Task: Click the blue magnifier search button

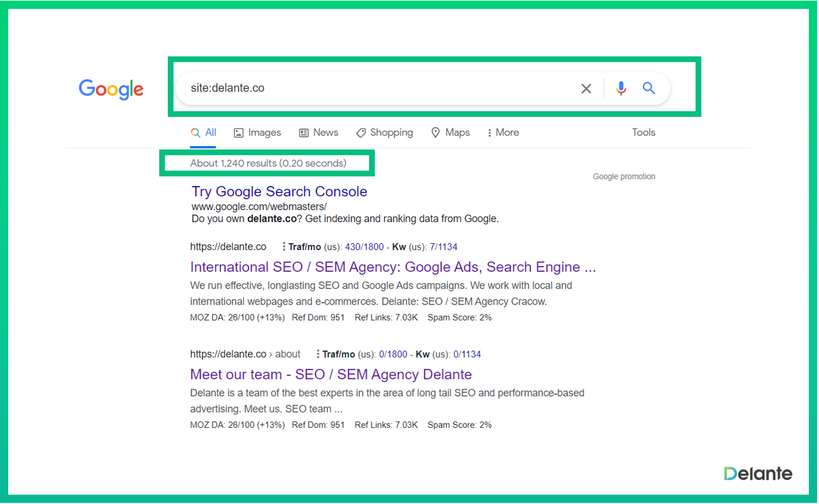Action: click(648, 88)
